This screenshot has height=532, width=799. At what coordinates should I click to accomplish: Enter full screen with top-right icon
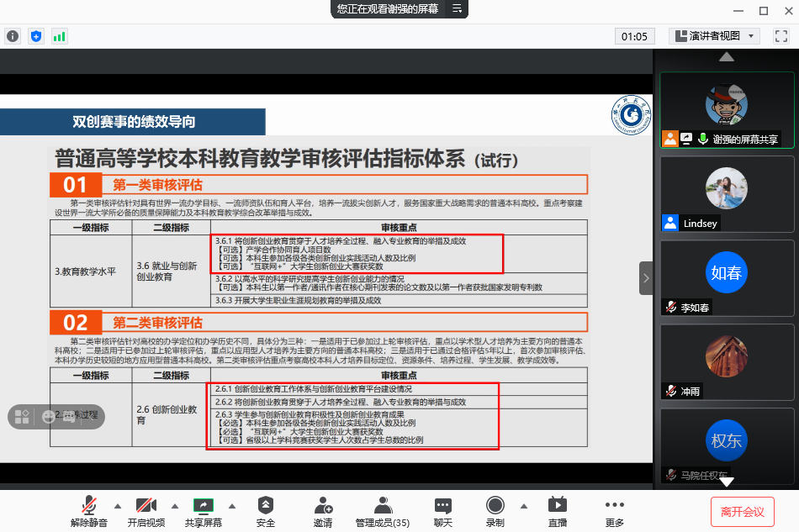click(x=780, y=36)
